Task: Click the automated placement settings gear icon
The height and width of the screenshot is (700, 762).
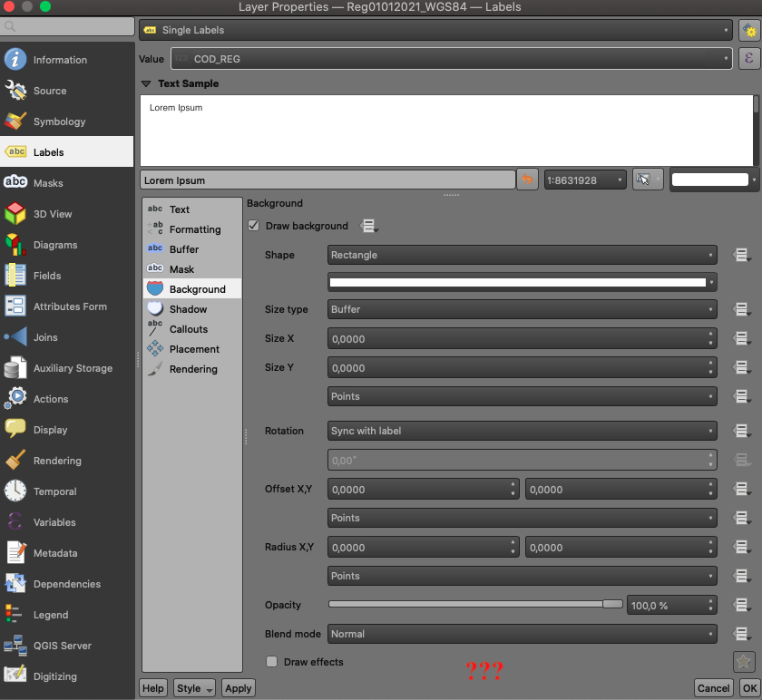Action: point(749,30)
